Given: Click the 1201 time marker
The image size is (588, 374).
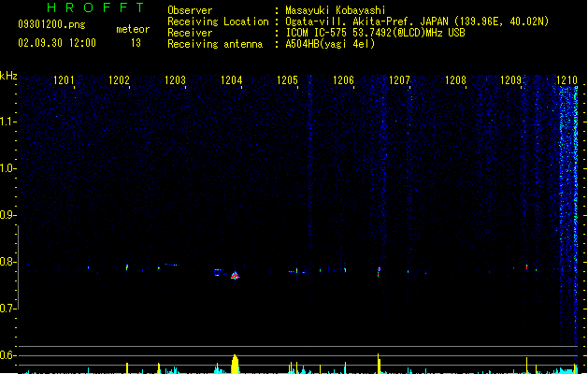Looking at the screenshot, I should coord(64,80).
